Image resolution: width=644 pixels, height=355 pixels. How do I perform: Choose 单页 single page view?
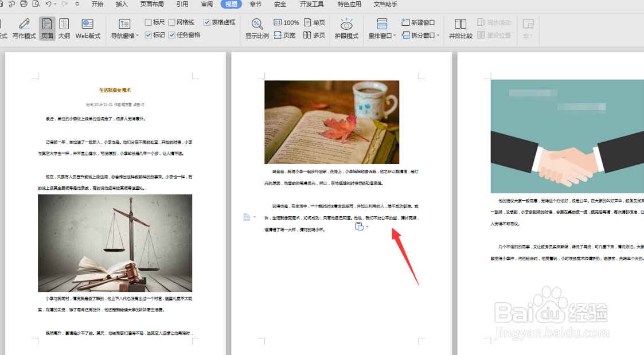(314, 22)
